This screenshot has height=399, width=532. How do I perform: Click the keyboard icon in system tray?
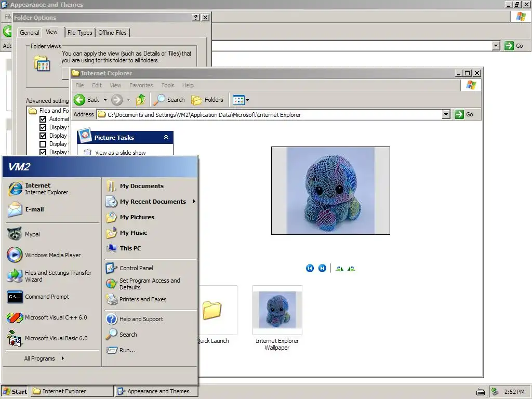(x=481, y=392)
